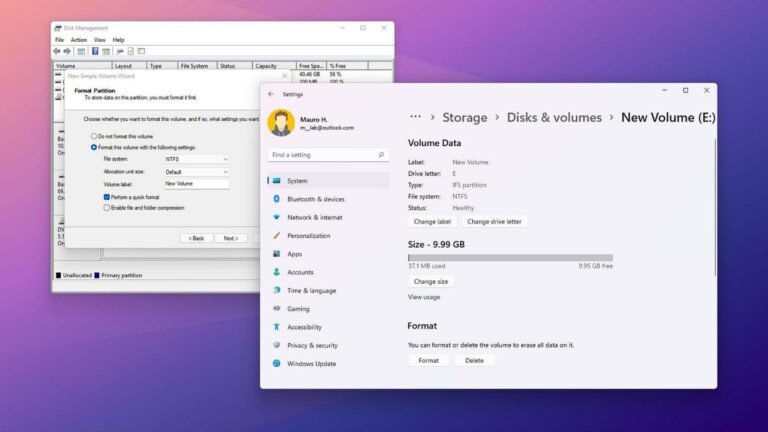Click the search magnifier in Find a setting

point(381,155)
